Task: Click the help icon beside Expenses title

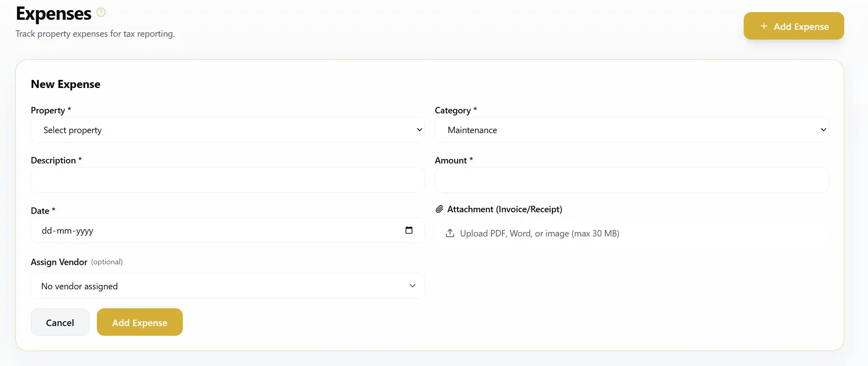Action: point(100,12)
